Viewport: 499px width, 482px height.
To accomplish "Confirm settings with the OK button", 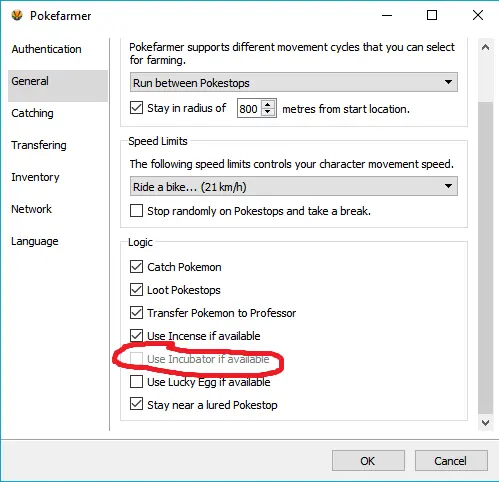I will coord(368,461).
